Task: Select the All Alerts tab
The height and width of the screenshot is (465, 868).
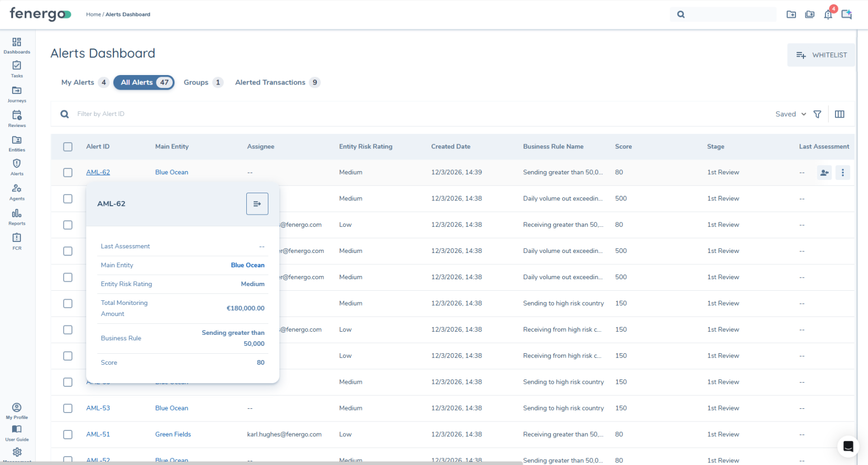Action: [144, 82]
